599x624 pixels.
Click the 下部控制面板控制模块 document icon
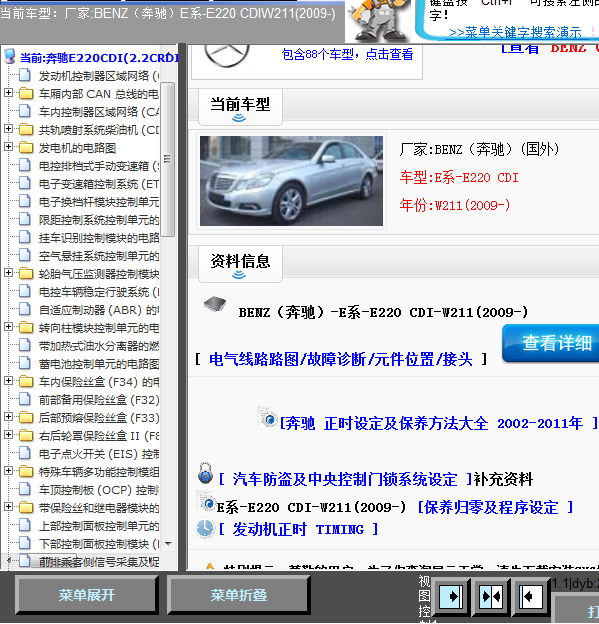click(x=25, y=543)
